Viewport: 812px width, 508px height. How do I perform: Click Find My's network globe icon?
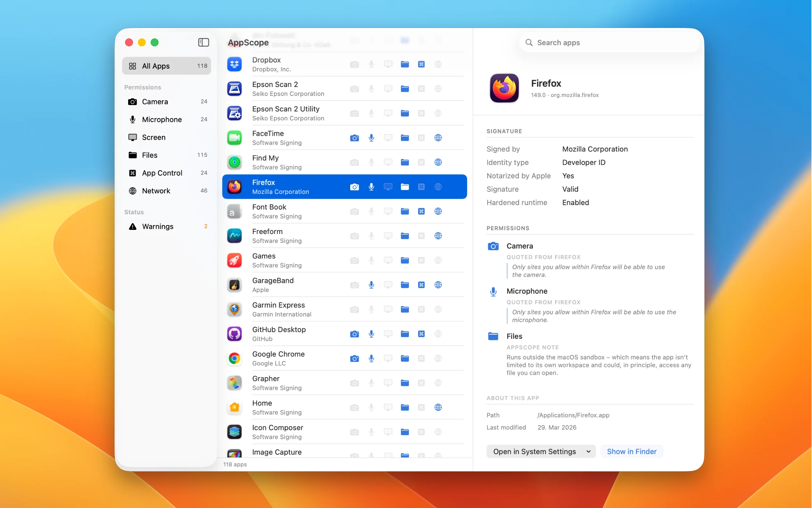click(x=438, y=162)
